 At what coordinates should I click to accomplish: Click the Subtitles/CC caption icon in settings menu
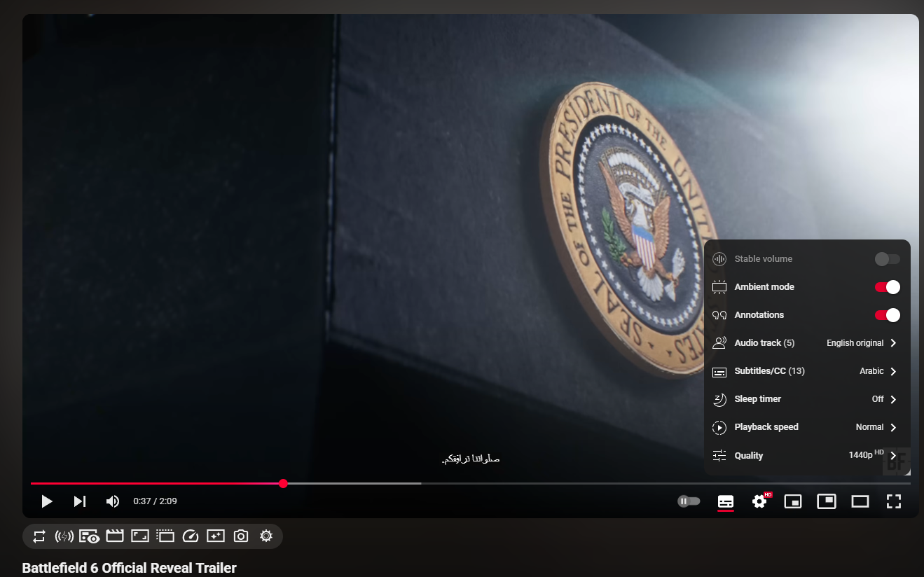pos(719,371)
